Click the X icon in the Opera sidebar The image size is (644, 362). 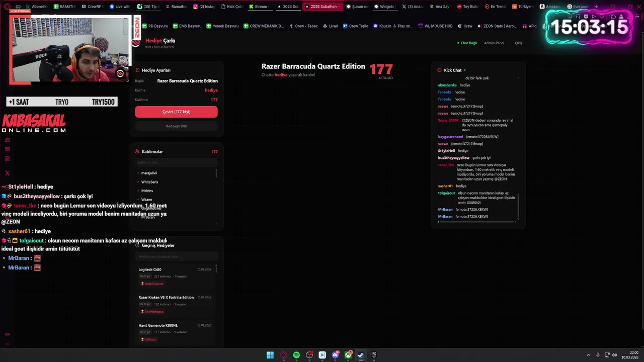[x=7, y=173]
